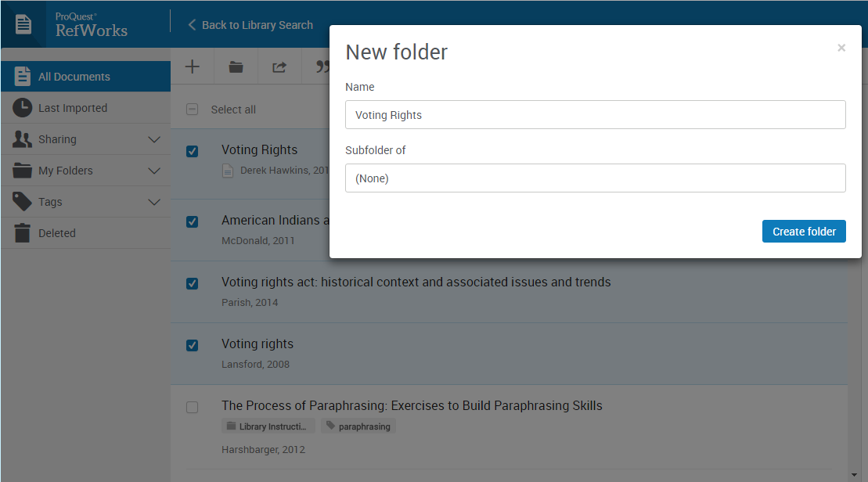Open the Share toolbar icon
Screen dimensions: 868x482
279,66
